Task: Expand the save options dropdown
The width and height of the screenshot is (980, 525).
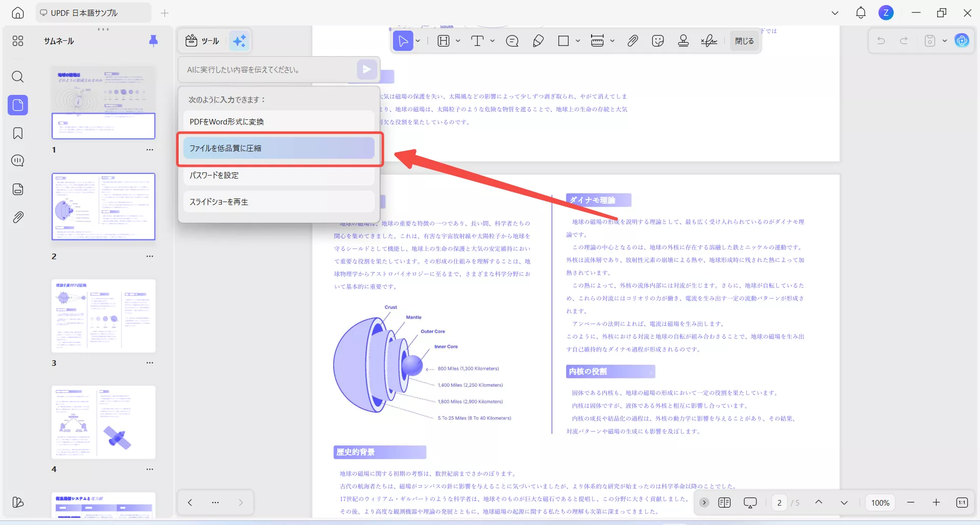Action: click(x=945, y=41)
